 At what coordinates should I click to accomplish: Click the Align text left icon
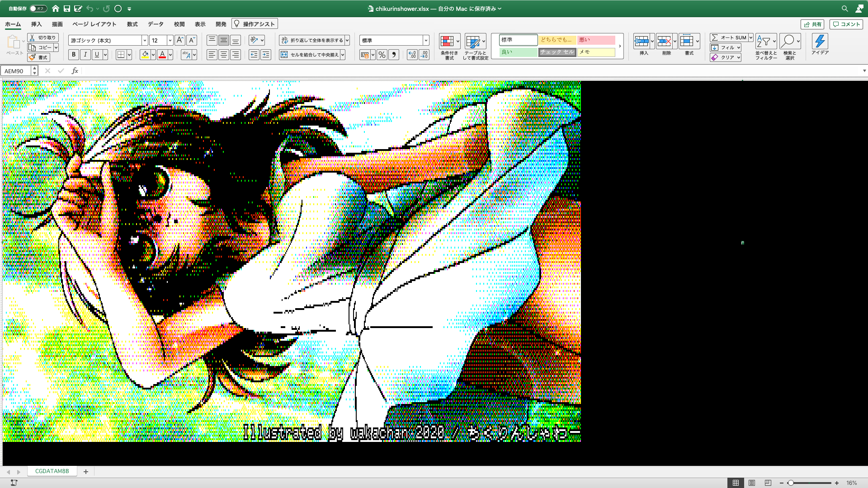pos(212,55)
